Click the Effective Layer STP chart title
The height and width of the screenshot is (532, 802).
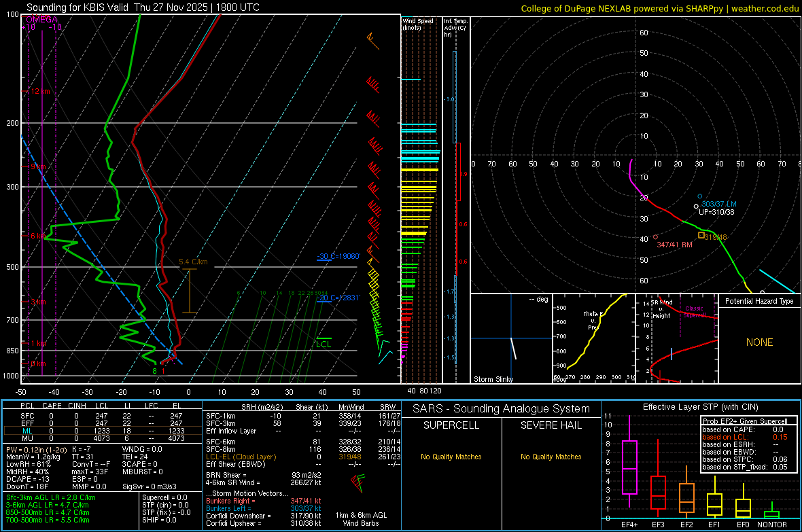[x=700, y=407]
